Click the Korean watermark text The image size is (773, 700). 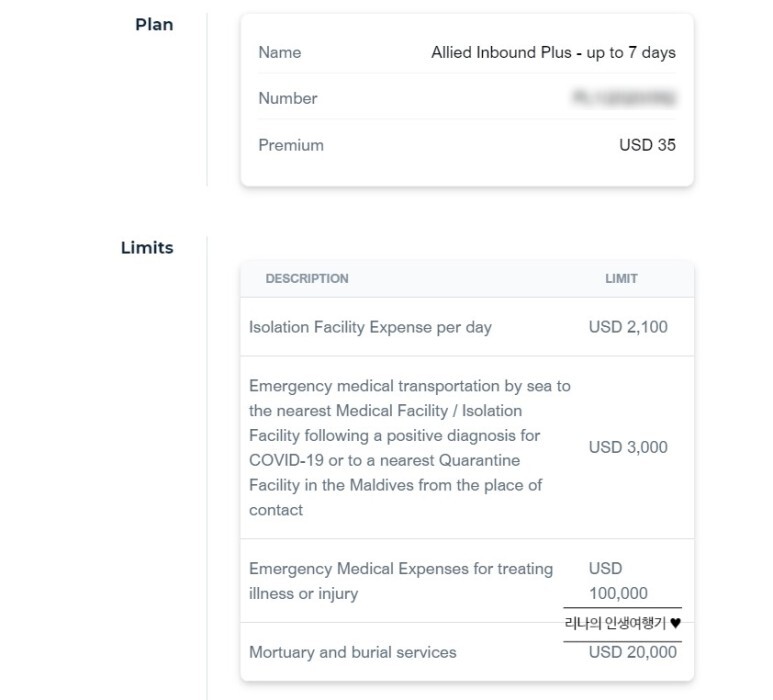[x=615, y=624]
